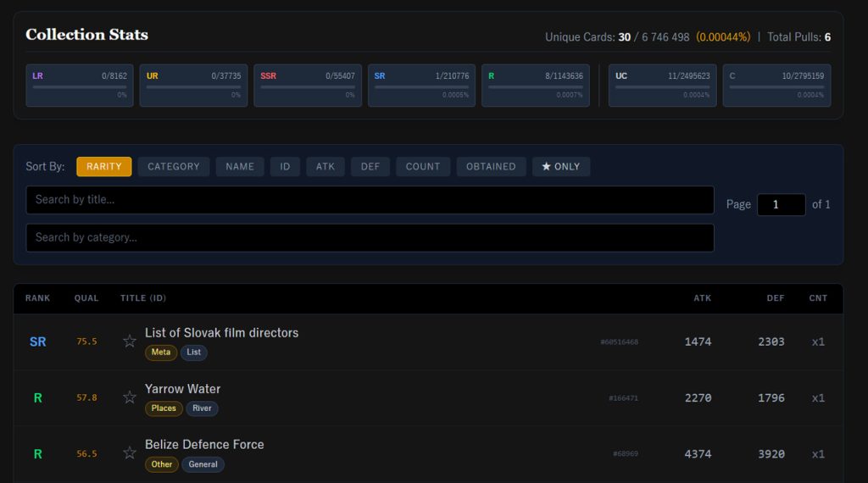
Task: Toggle the star ONLY filter
Action: pyautogui.click(x=560, y=167)
